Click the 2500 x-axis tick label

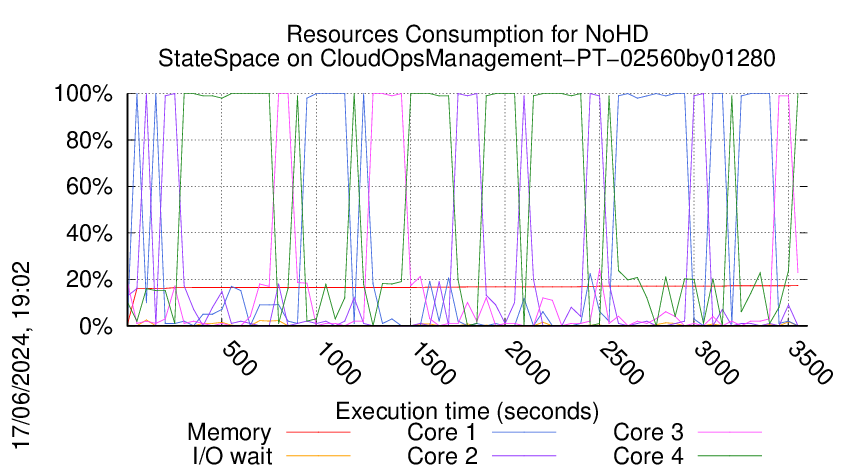point(621,363)
